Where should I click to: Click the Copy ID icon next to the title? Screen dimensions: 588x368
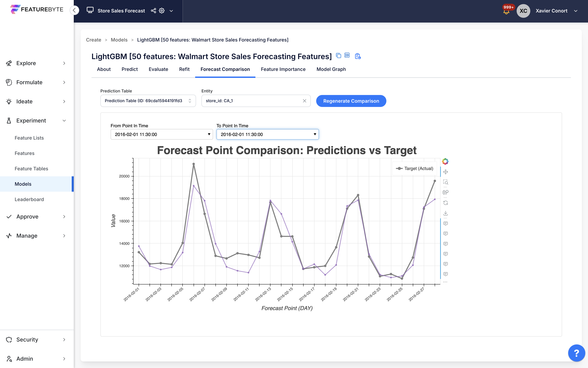pyautogui.click(x=347, y=56)
